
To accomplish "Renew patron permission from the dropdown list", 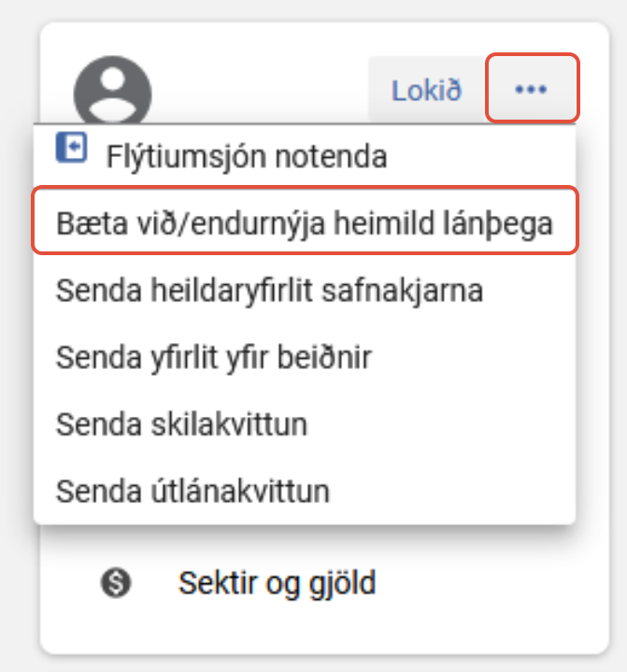I will (305, 222).
